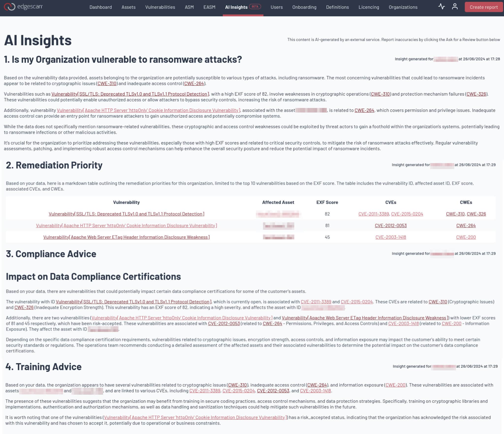This screenshot has height=434, width=504.
Task: Open the SSL/TLS Deprecated TLSv1.0 vulnerability link
Action: (x=126, y=214)
